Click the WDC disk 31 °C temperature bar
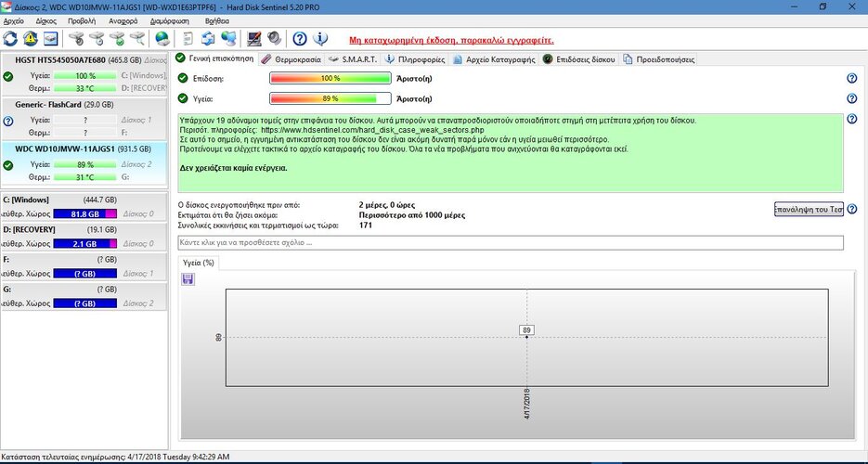Viewport: 868px width, 464px height. point(85,177)
